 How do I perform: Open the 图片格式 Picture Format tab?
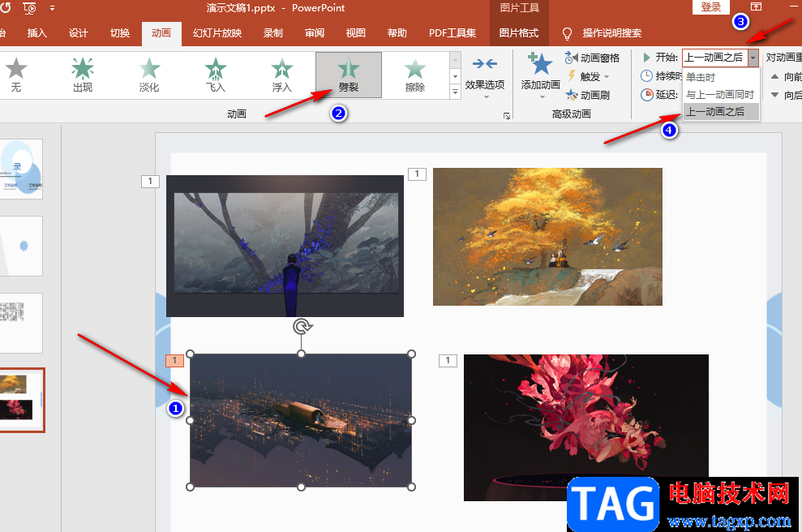click(519, 33)
